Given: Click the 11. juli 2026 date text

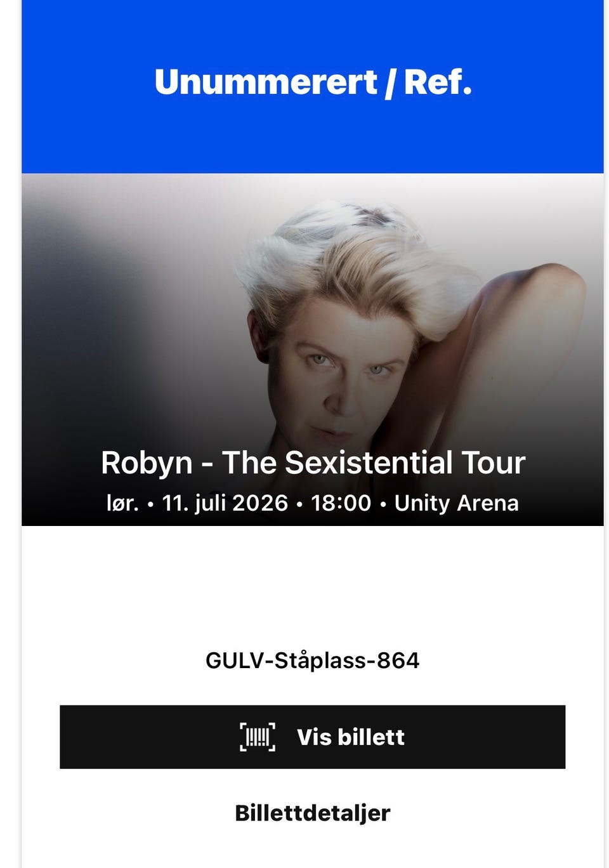Looking at the screenshot, I should pyautogui.click(x=225, y=503).
